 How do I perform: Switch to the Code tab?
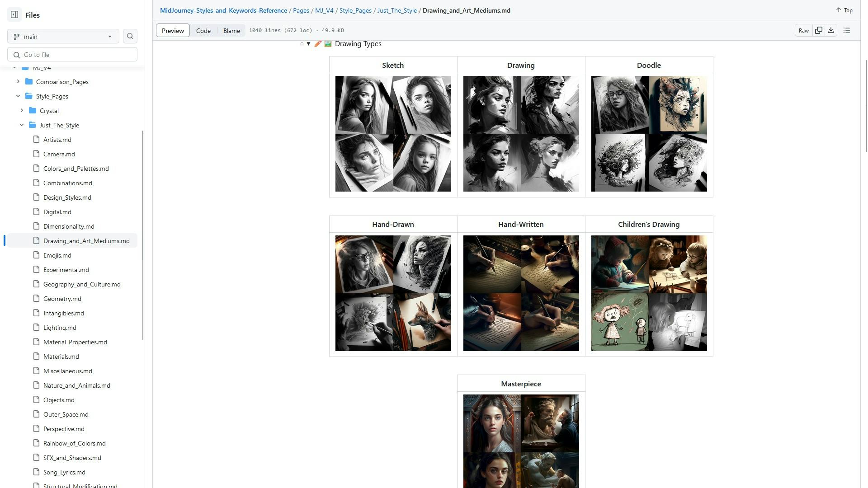click(203, 31)
